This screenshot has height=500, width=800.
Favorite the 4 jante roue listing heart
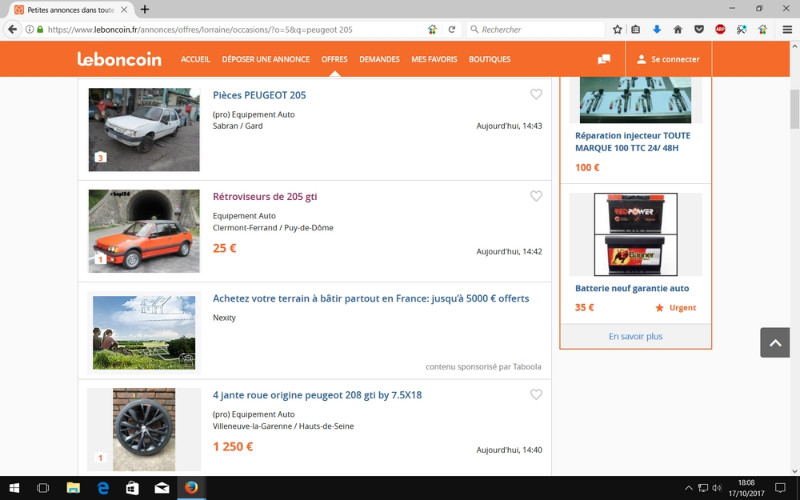click(536, 394)
